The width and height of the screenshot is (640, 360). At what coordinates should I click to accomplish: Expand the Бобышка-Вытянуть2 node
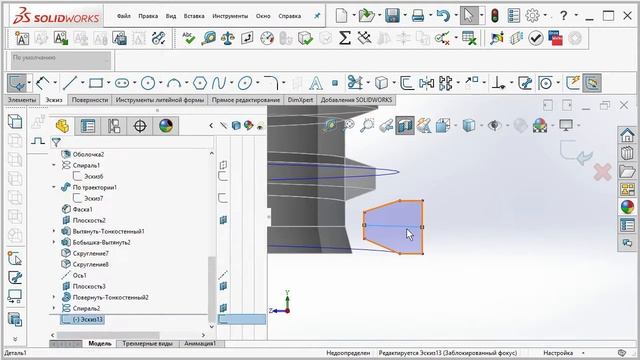[x=54, y=242]
